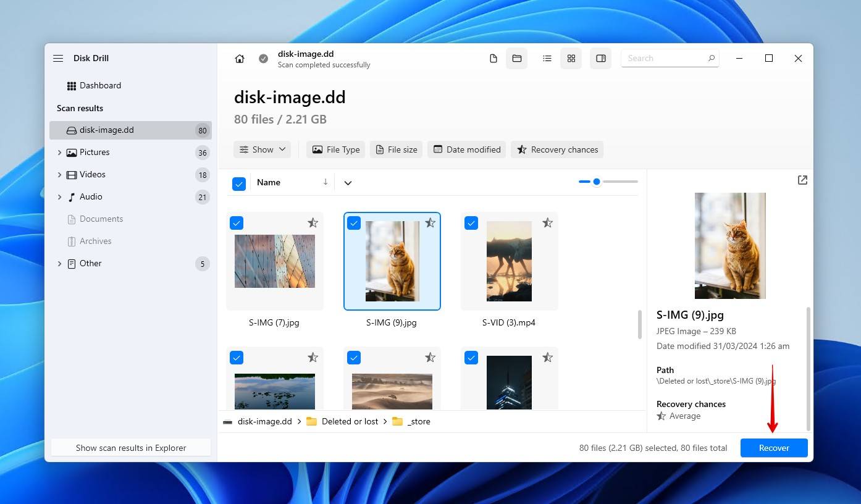Click the scan completed checkmark icon
861x504 pixels.
[x=263, y=59]
